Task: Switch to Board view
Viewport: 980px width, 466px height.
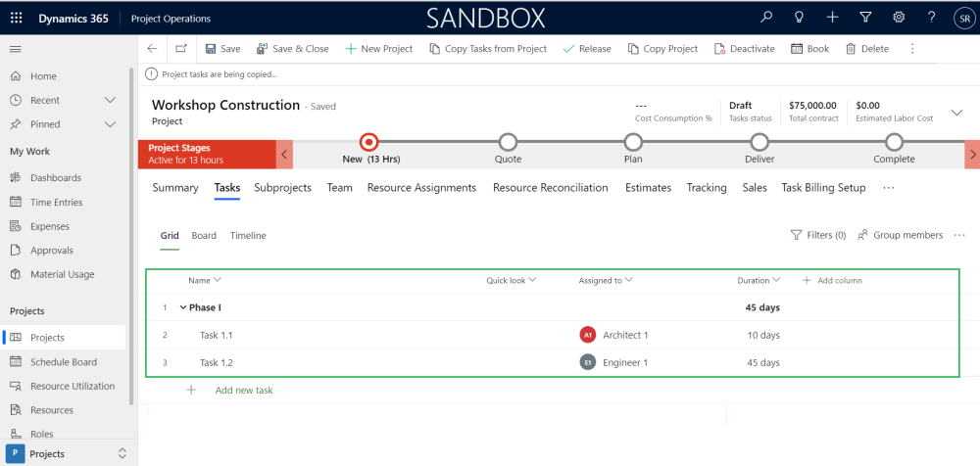Action: point(204,236)
